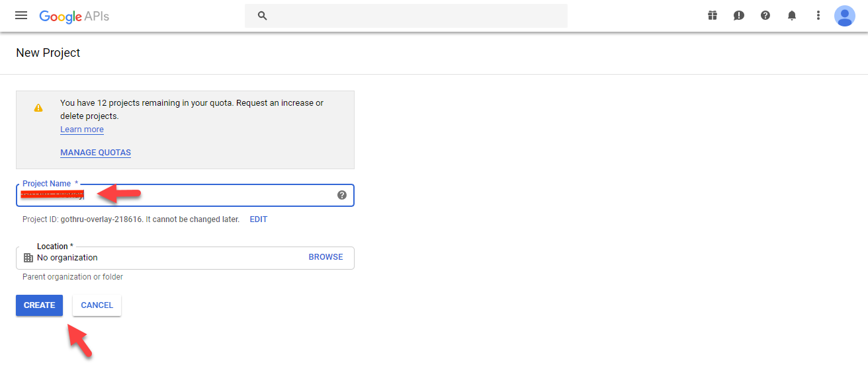The image size is (868, 384).
Task: Click the organization building icon beside Location
Action: 28,257
